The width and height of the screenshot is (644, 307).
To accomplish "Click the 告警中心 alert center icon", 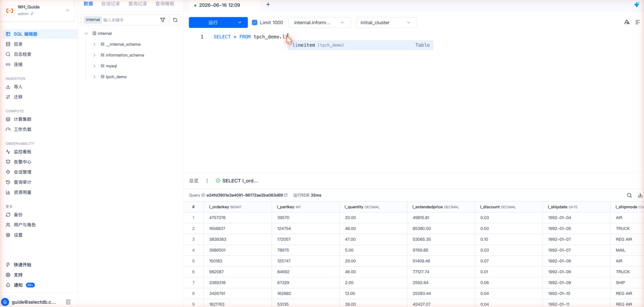I will click(8, 162).
